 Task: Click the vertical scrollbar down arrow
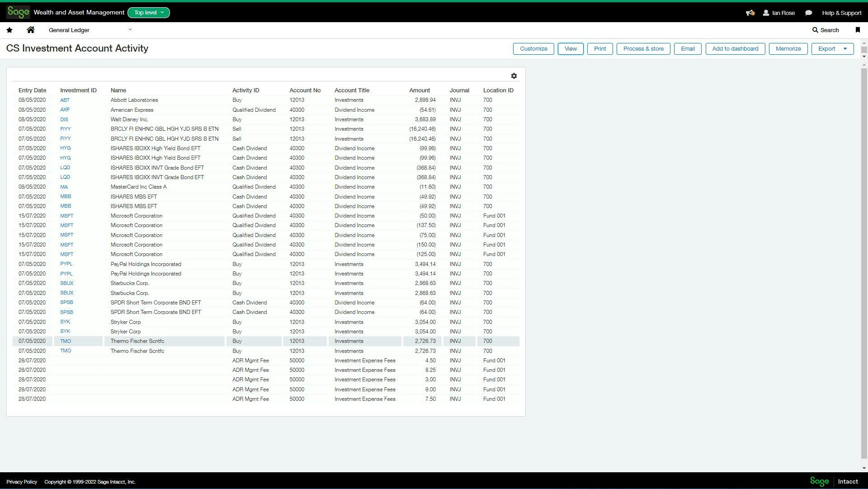[x=864, y=468]
